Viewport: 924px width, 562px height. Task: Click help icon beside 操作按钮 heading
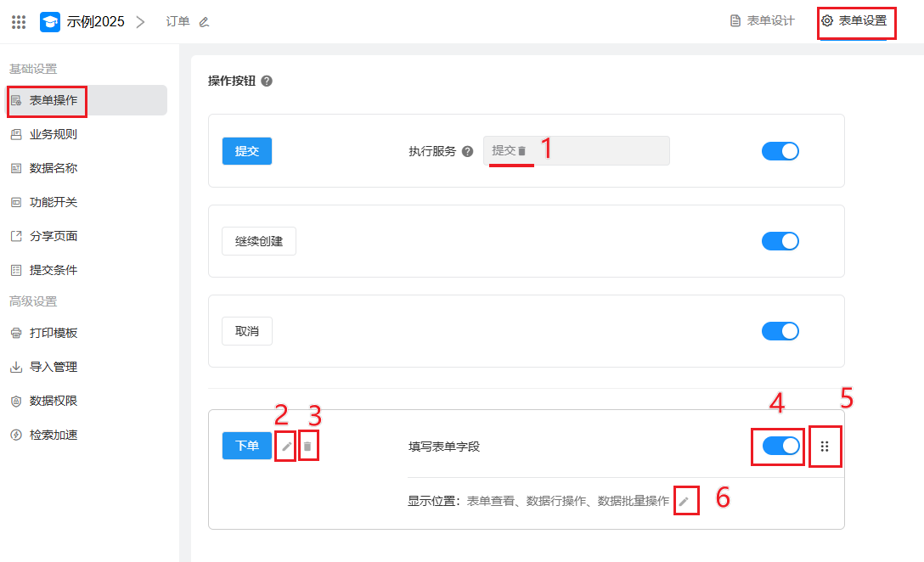267,81
